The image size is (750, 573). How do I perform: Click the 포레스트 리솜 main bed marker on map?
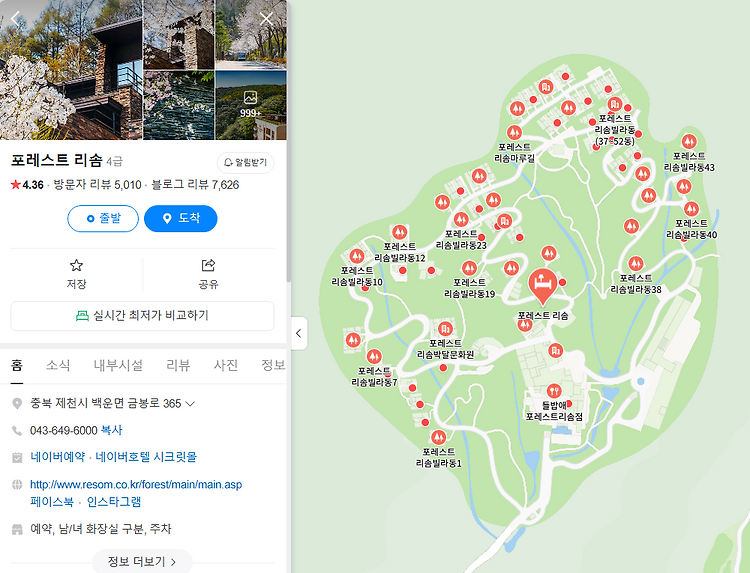pos(542,285)
